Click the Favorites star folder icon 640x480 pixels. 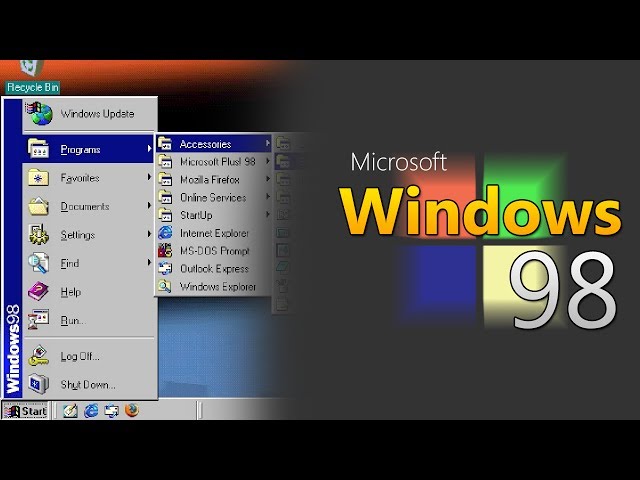click(38, 178)
